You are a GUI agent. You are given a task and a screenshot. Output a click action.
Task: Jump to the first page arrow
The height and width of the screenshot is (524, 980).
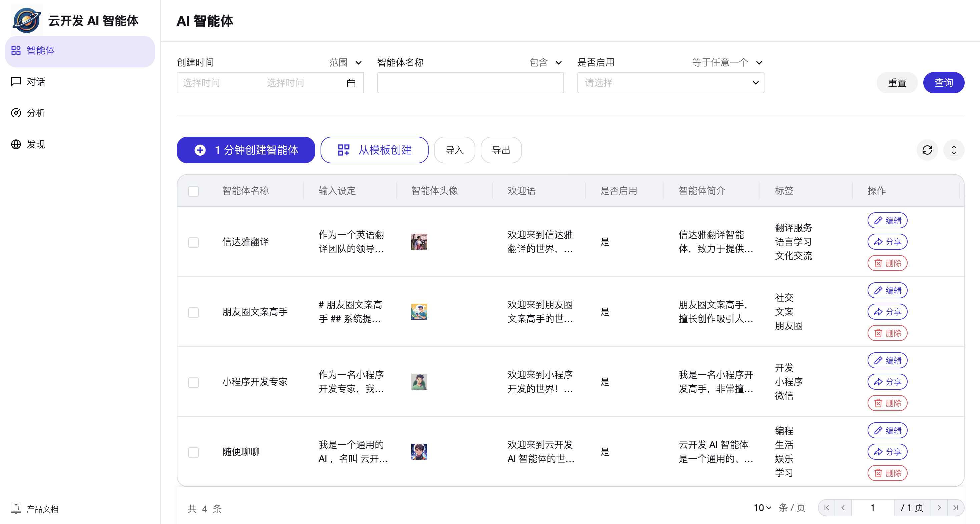[x=826, y=508]
